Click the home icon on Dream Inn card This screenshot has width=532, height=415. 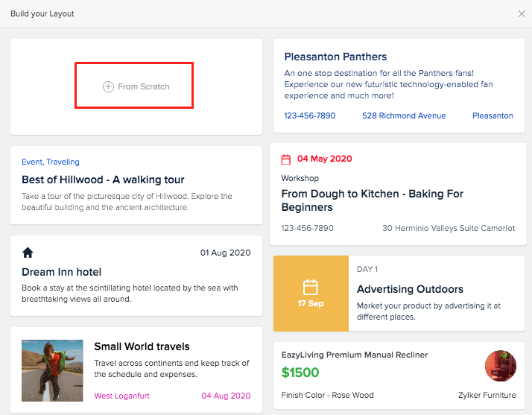(x=28, y=253)
